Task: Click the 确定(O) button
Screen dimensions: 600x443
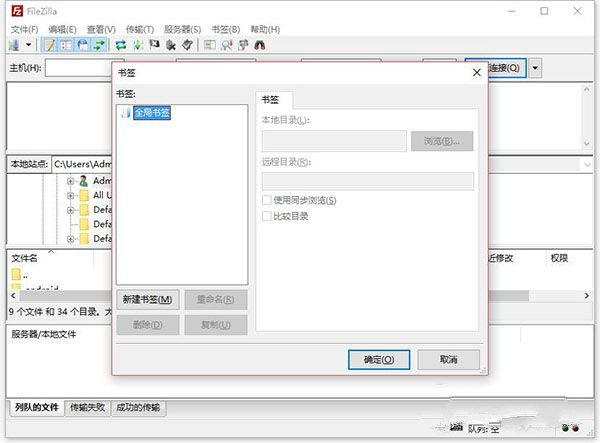Action: click(379, 360)
